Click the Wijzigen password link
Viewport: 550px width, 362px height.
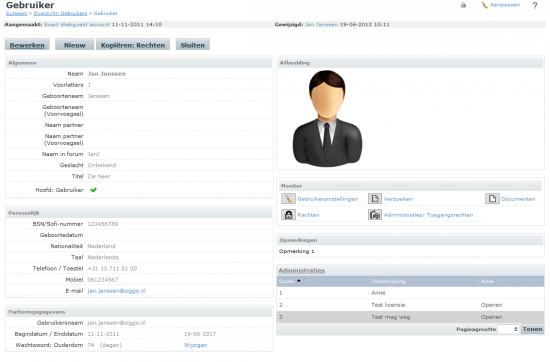coord(195,345)
